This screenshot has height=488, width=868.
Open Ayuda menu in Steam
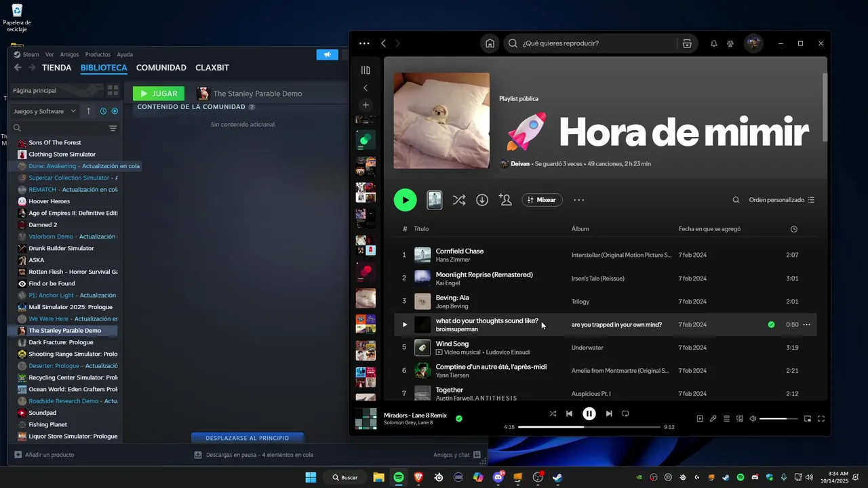[x=125, y=54]
